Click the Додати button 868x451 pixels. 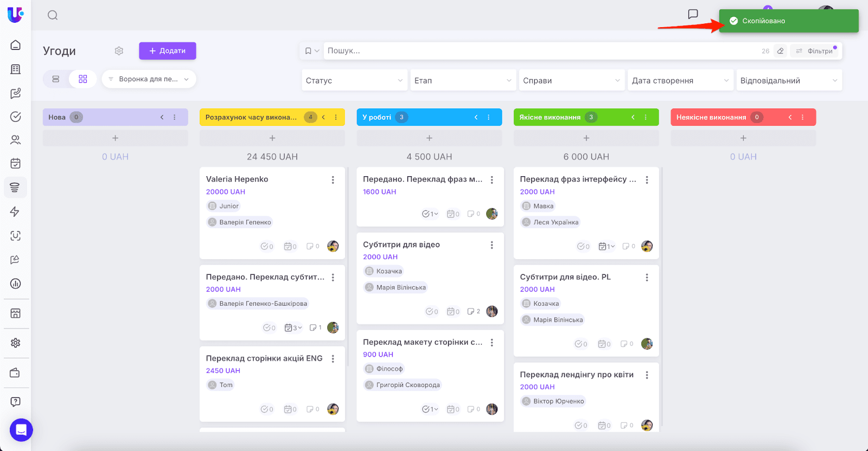167,51
